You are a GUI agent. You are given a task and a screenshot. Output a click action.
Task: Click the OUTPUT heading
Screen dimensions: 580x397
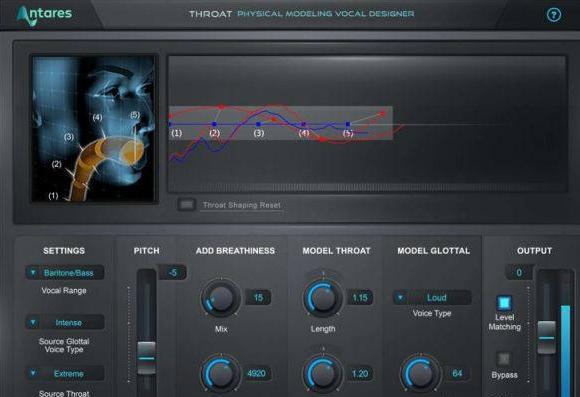[x=534, y=250]
